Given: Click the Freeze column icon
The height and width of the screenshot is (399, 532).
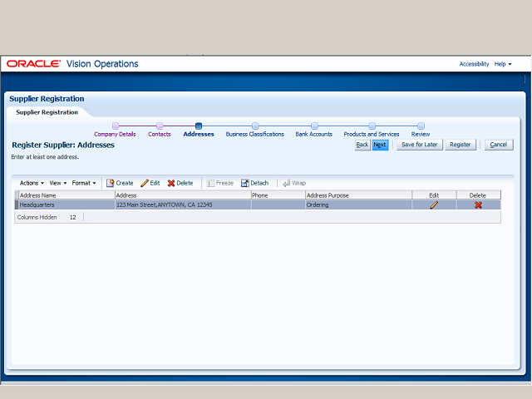Looking at the screenshot, I should coord(210,183).
